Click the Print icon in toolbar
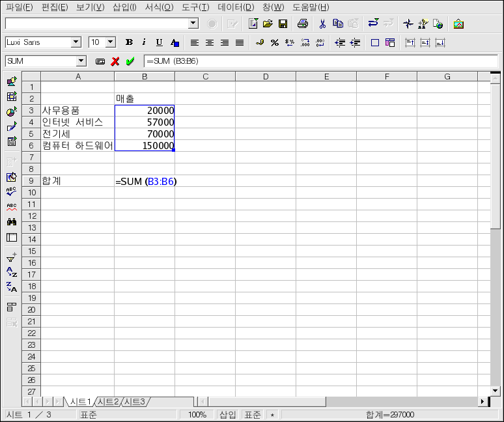 click(x=302, y=24)
